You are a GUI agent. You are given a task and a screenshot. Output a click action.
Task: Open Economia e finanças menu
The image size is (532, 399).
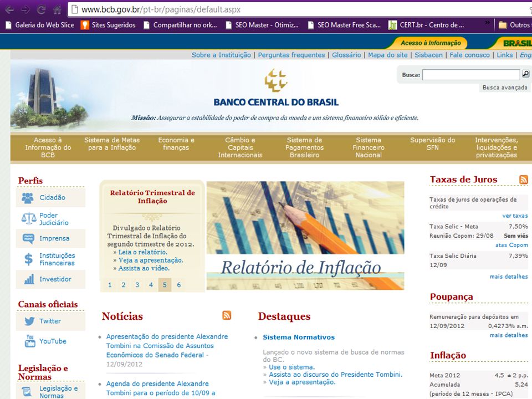(x=176, y=144)
